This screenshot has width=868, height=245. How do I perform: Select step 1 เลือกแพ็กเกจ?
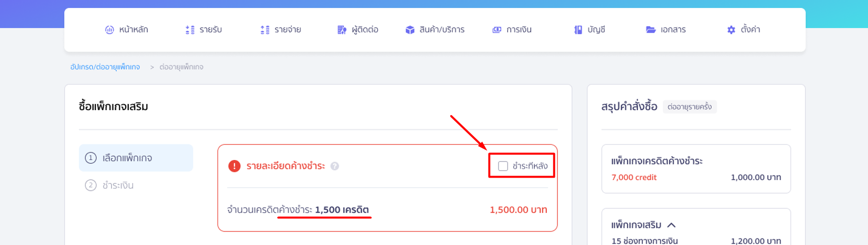click(136, 158)
